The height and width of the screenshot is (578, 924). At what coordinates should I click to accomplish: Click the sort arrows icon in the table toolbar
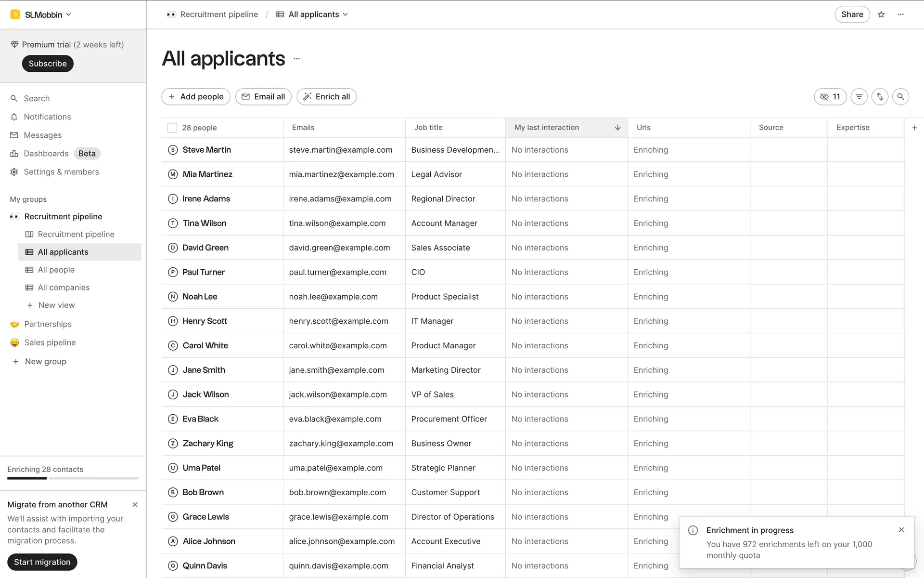pos(880,97)
